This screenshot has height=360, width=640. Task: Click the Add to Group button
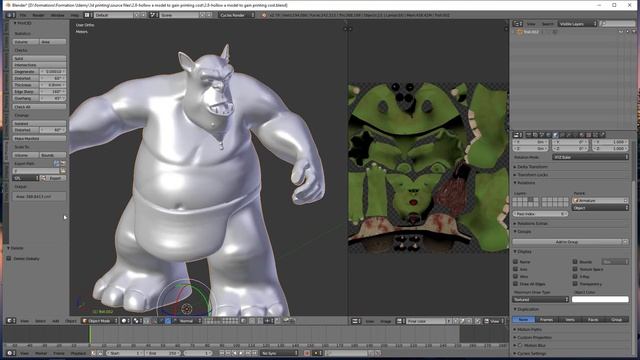[567, 242]
